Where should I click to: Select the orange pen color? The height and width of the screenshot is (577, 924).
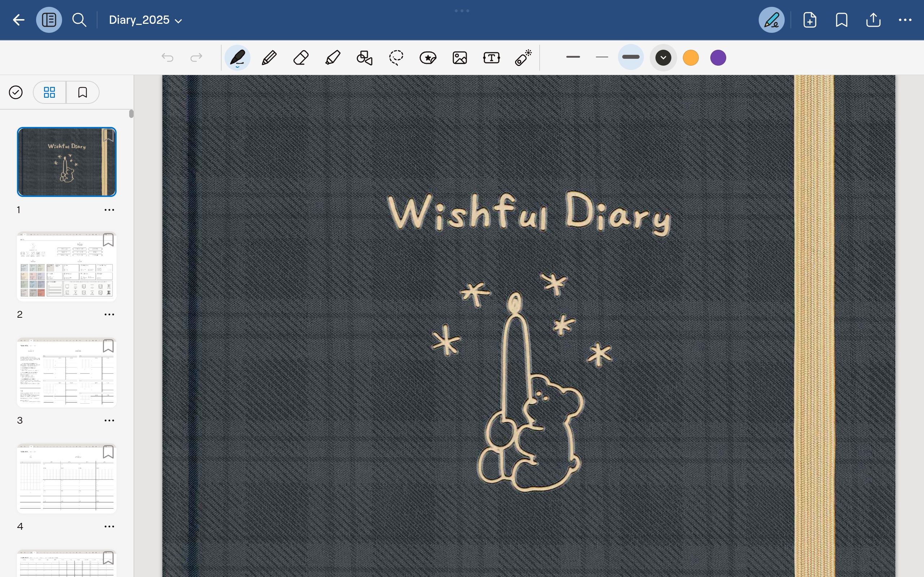pyautogui.click(x=691, y=58)
